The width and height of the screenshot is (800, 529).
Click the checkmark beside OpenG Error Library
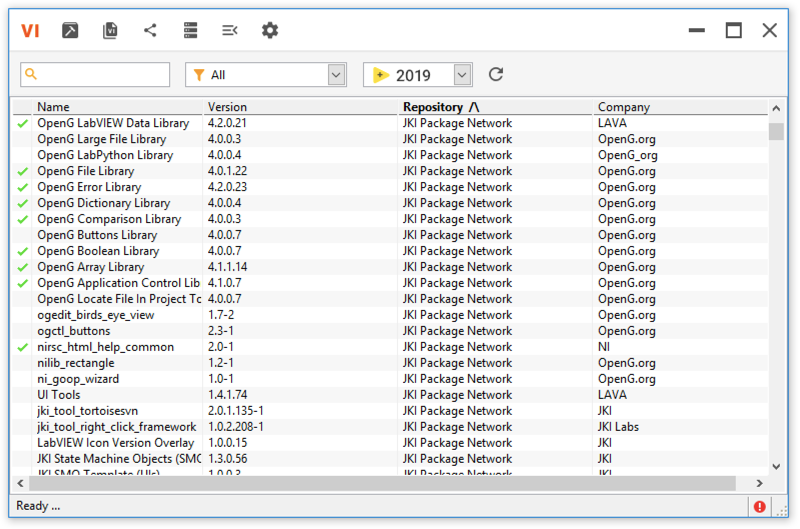(x=22, y=187)
